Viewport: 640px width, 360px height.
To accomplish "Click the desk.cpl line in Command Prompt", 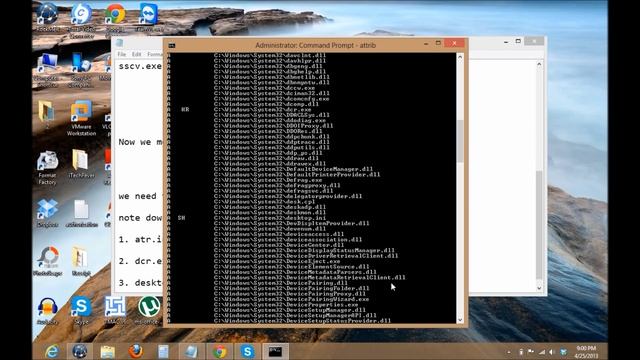I will (264, 202).
